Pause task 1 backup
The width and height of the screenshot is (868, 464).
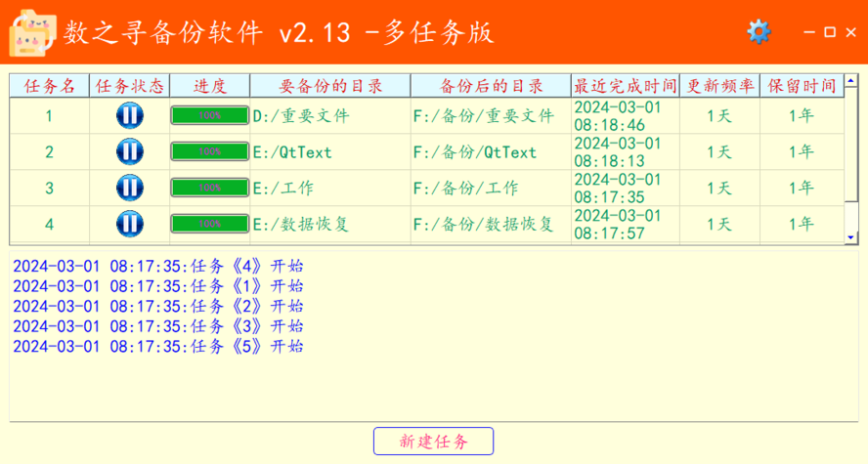130,115
